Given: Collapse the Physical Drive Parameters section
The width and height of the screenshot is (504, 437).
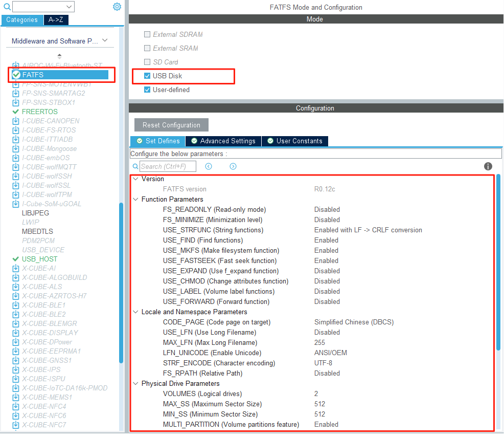Looking at the screenshot, I should 135,384.
